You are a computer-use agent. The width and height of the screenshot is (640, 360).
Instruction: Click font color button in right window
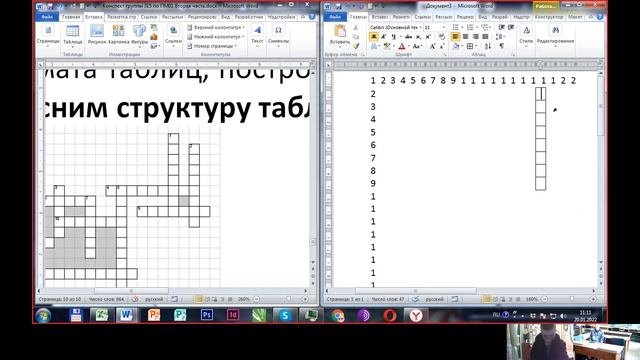[x=402, y=46]
